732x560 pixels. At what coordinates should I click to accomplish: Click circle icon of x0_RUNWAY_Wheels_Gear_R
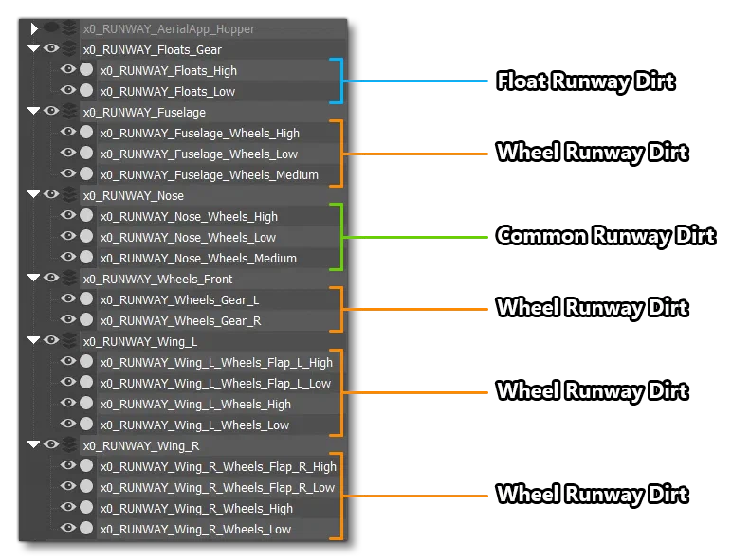pyautogui.click(x=86, y=319)
